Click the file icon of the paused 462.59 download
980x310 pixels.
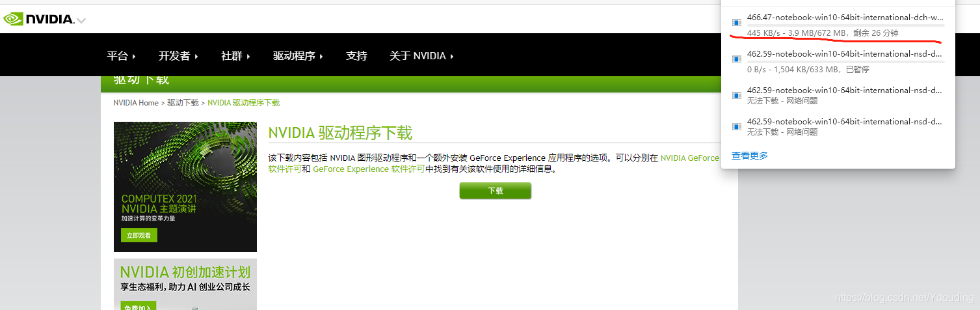tap(737, 59)
